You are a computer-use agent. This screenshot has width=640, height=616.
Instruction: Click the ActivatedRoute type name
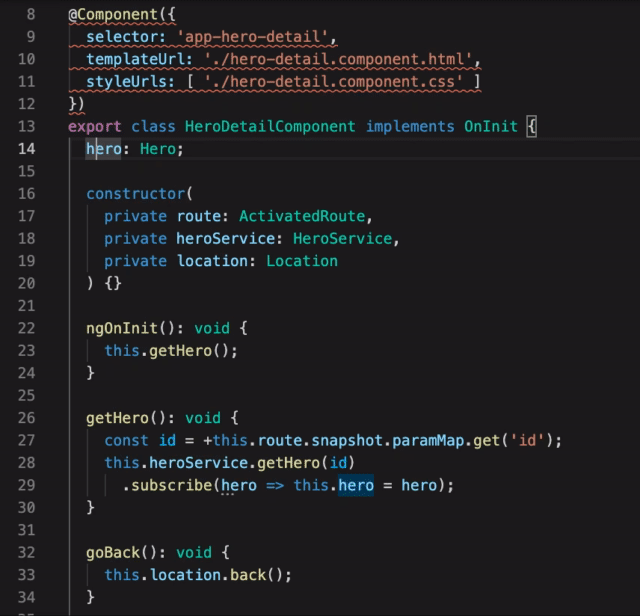pyautogui.click(x=302, y=216)
